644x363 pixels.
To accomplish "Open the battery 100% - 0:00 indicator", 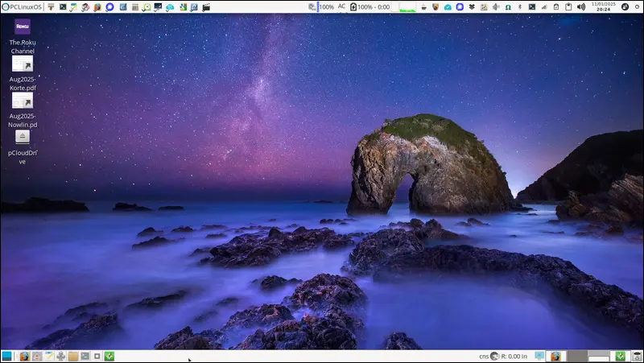I will tap(369, 7).
